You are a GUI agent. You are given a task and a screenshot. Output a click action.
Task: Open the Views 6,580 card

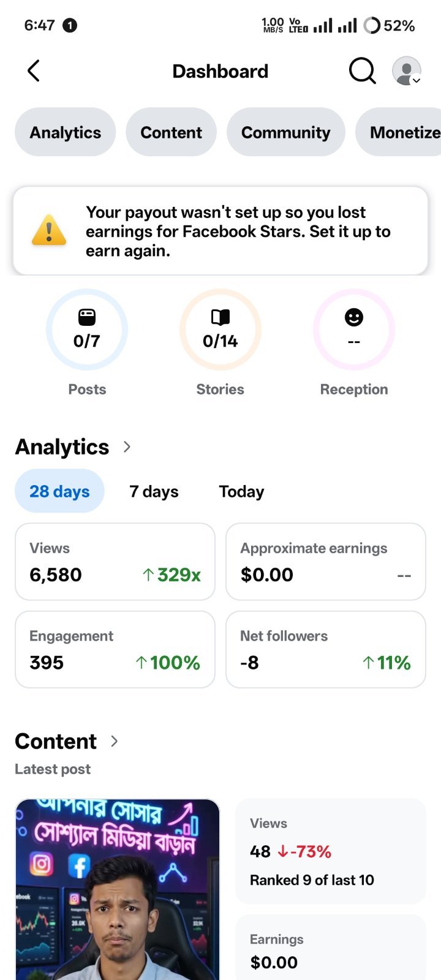115,562
